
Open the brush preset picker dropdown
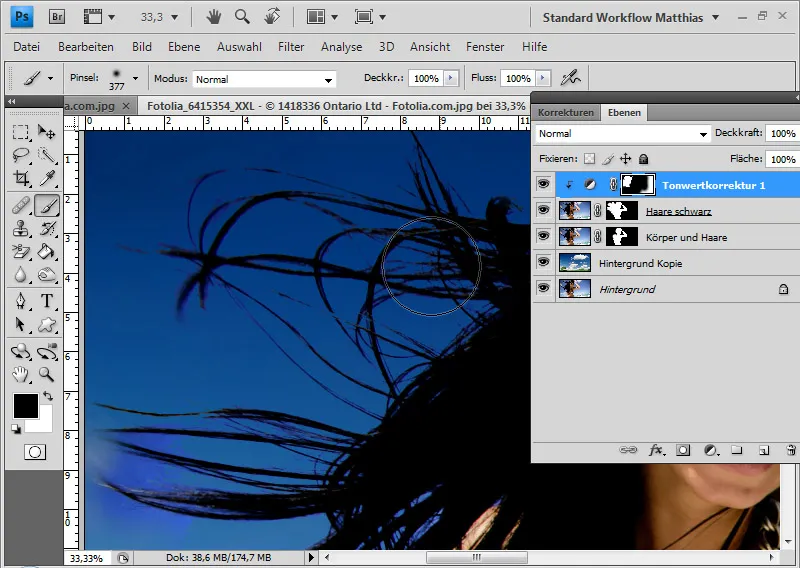click(135, 78)
